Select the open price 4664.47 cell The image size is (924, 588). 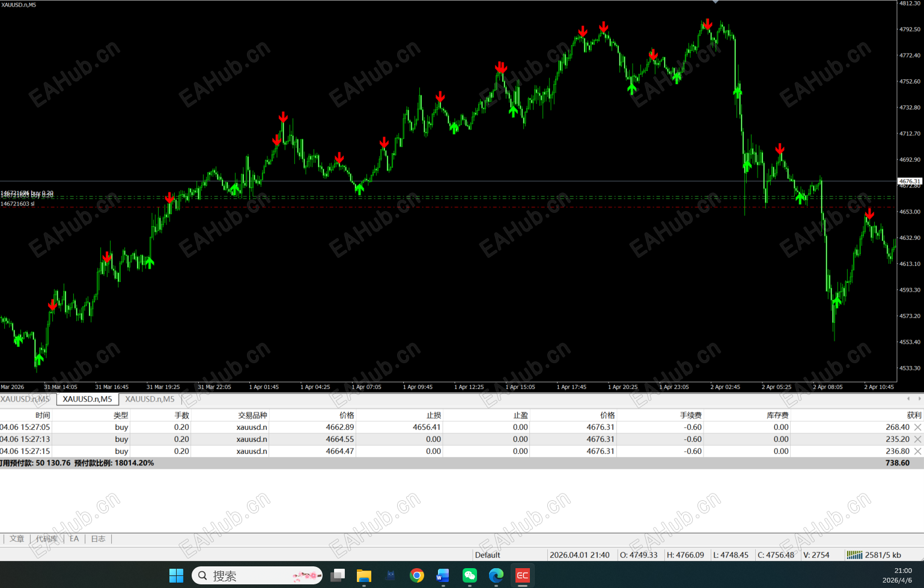coord(340,452)
